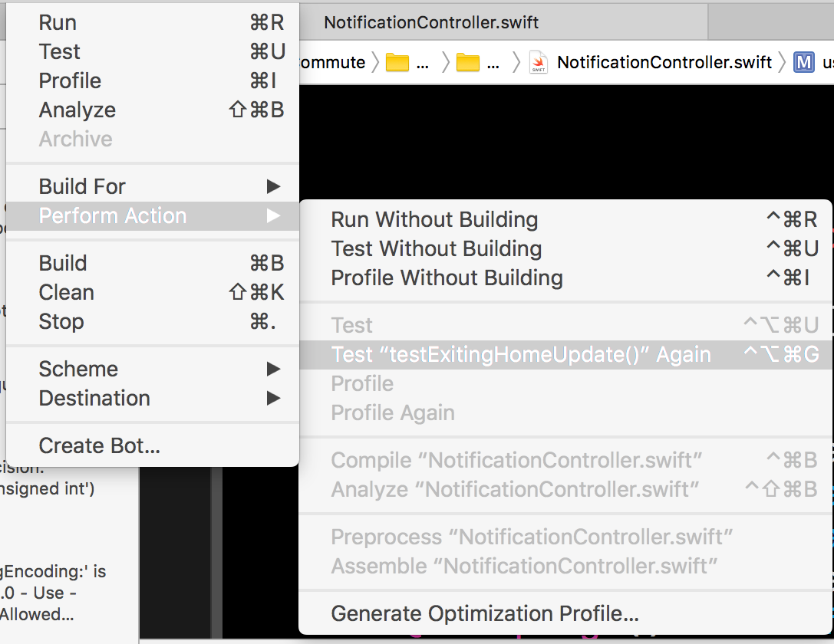Select Profile Without Building
The height and width of the screenshot is (644, 834).
click(x=566, y=278)
